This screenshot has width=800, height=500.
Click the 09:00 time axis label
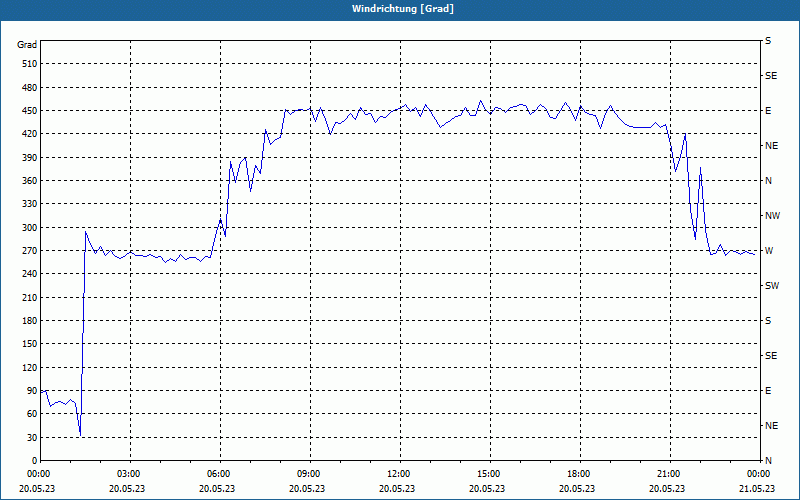point(307,474)
